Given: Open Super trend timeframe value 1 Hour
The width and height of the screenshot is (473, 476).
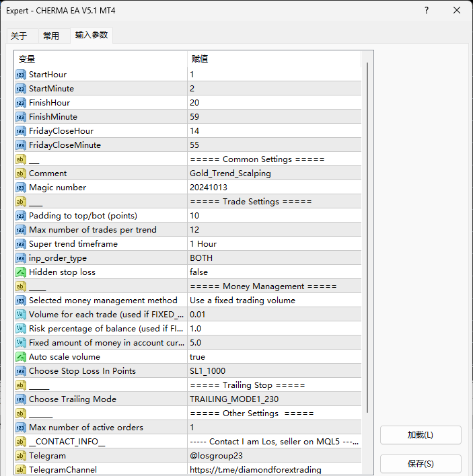Looking at the screenshot, I should pyautogui.click(x=275, y=244).
